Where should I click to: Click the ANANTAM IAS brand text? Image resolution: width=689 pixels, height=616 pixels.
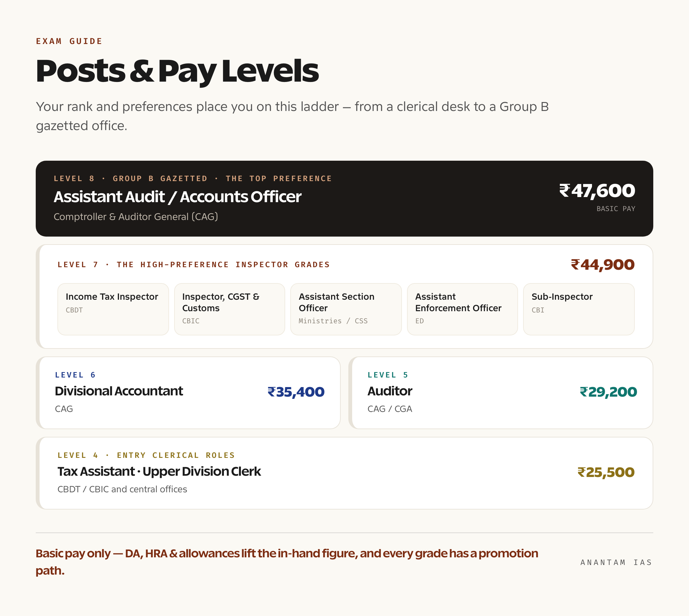617,562
